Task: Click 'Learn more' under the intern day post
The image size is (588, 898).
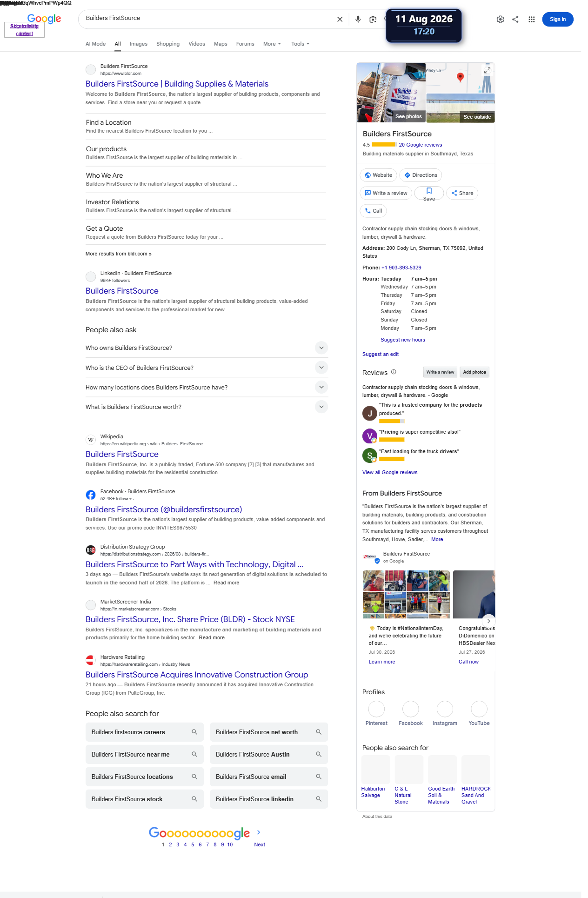Action: point(382,662)
